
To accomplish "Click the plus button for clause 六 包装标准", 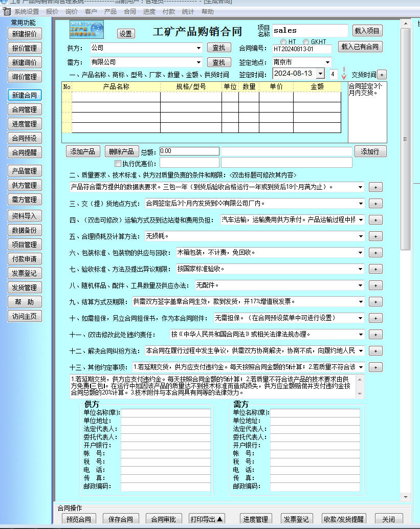I will click(x=375, y=253).
